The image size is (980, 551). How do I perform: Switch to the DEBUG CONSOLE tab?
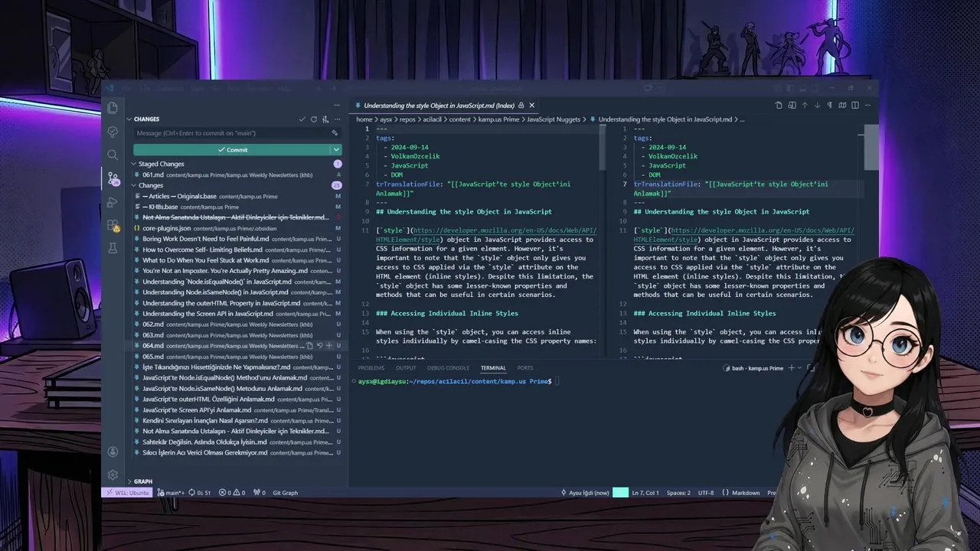pyautogui.click(x=448, y=368)
